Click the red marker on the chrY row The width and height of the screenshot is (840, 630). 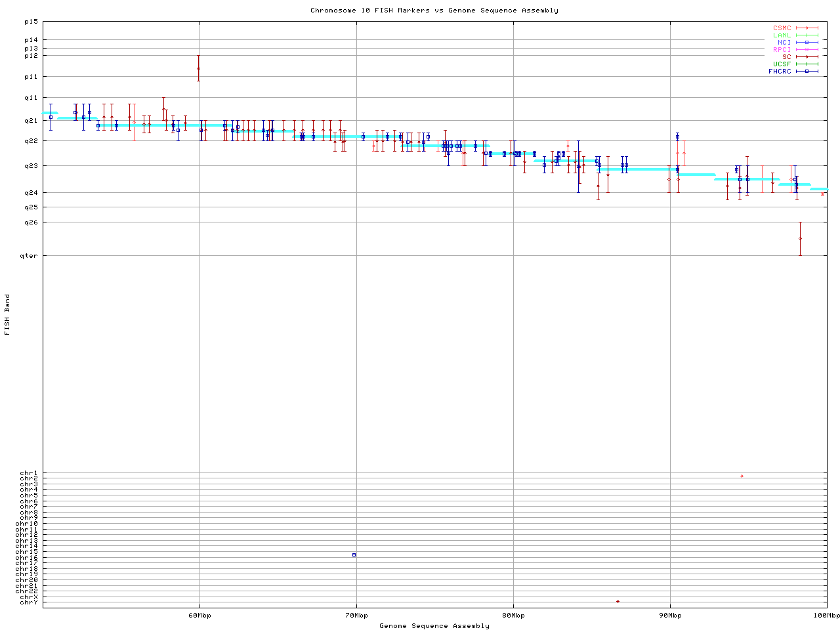click(618, 601)
